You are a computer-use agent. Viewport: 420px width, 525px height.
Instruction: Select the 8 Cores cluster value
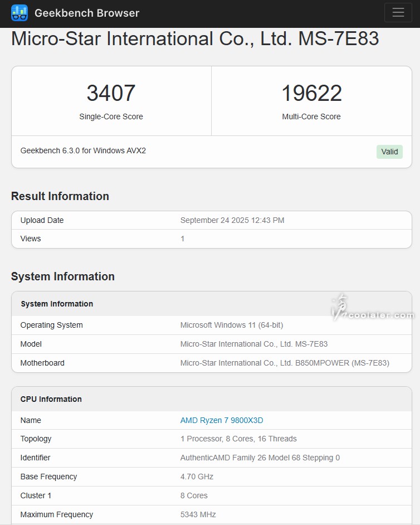coord(194,495)
